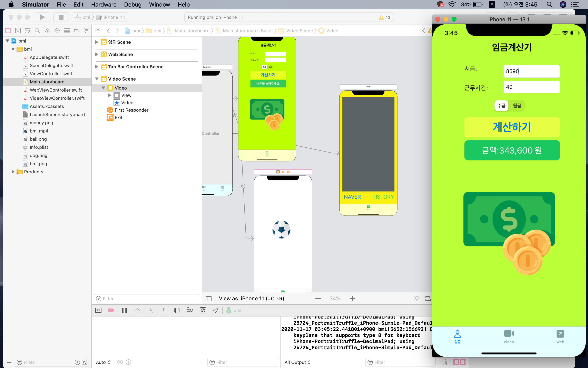
Task: Expand the 임금 Scene disclosure triangle
Action: pos(97,42)
